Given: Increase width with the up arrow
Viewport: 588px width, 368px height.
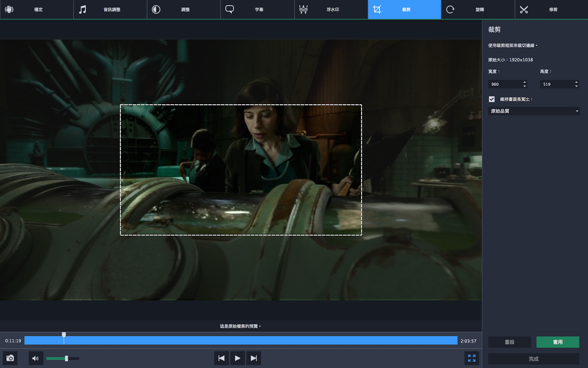Looking at the screenshot, I should pos(525,82).
